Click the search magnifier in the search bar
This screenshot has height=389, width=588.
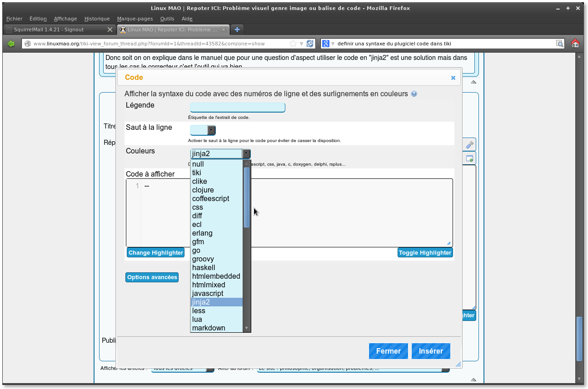pos(560,44)
